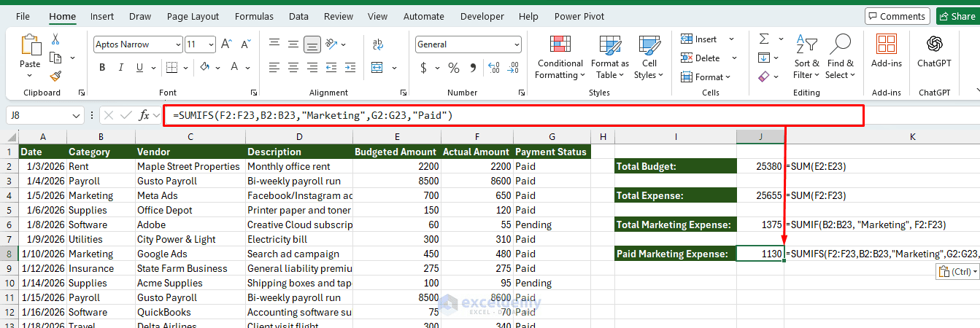Image resolution: width=980 pixels, height=328 pixels.
Task: Apply Percent Style format
Action: pyautogui.click(x=454, y=68)
